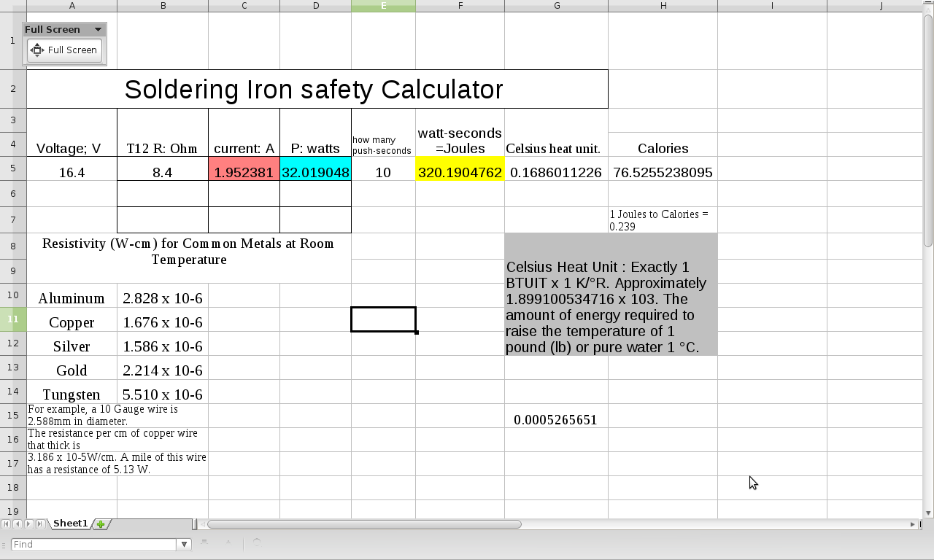
Task: Select the Calories value 76.5255238095
Action: click(x=663, y=168)
